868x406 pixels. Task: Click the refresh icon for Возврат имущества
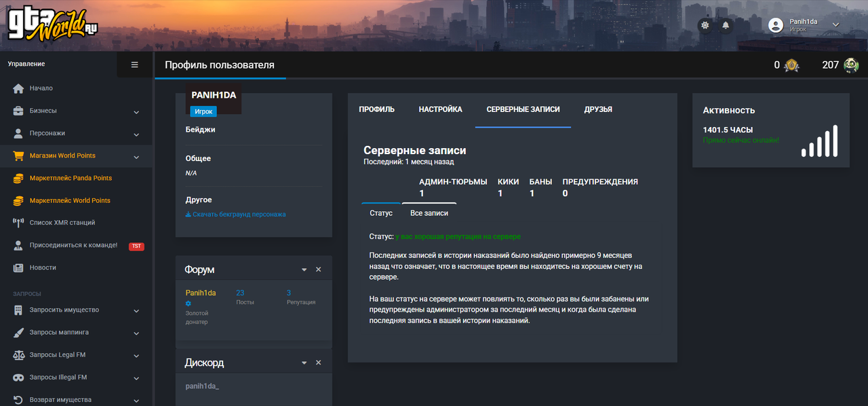click(18, 400)
